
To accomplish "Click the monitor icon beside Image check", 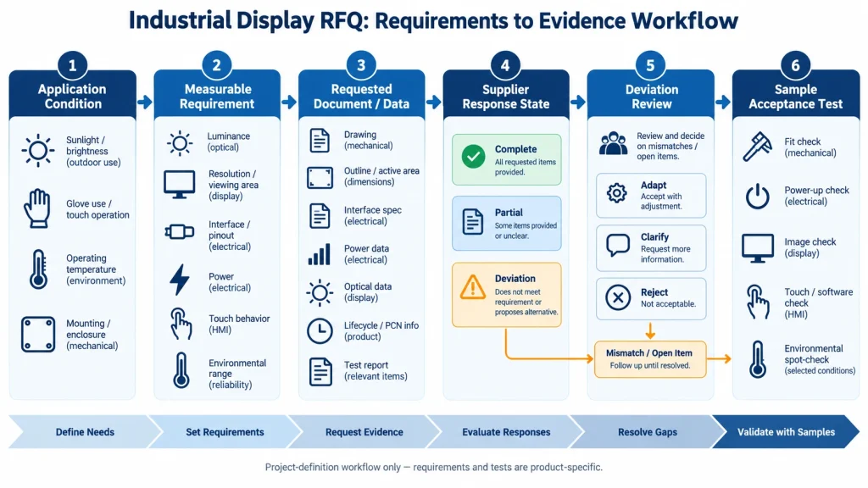I will click(x=757, y=248).
